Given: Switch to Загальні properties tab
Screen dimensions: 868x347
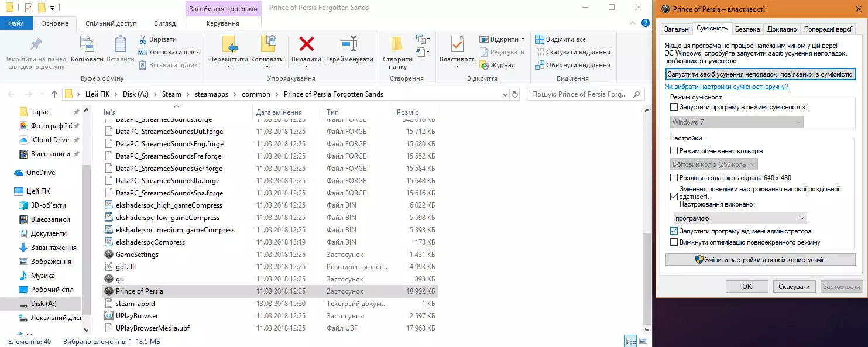Looking at the screenshot, I should (x=677, y=29).
